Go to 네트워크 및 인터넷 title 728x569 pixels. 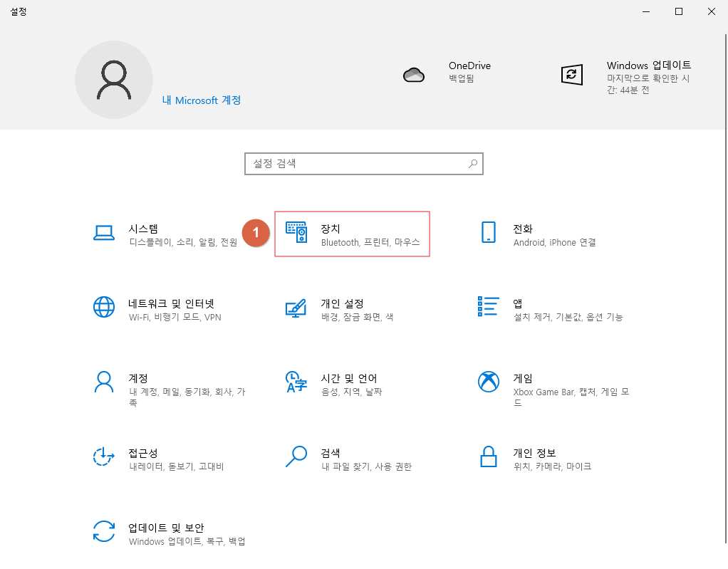[172, 303]
